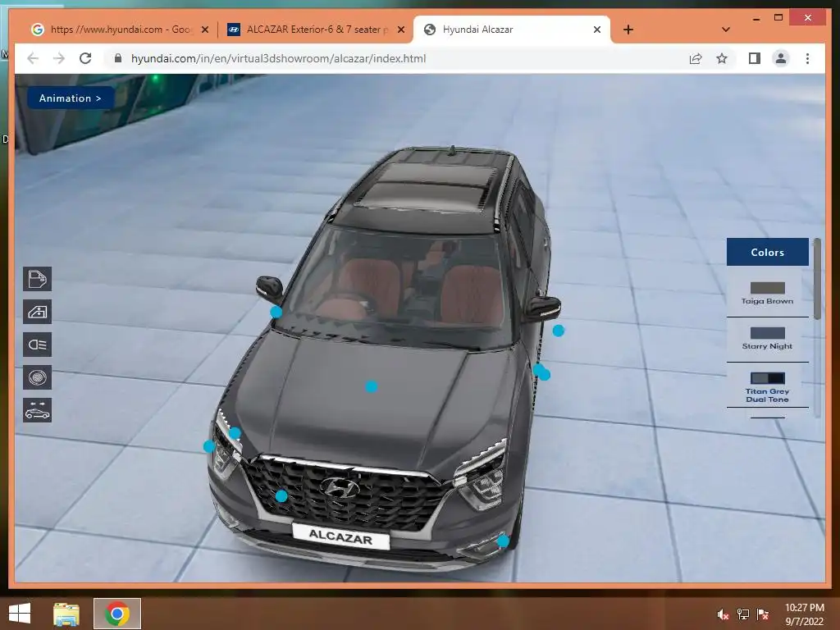This screenshot has height=630, width=840.
Task: Reload the current page
Action: (85, 58)
